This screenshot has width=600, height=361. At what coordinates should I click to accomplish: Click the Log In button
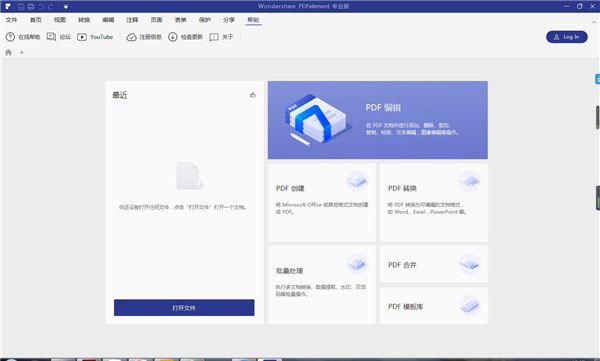[x=567, y=37]
